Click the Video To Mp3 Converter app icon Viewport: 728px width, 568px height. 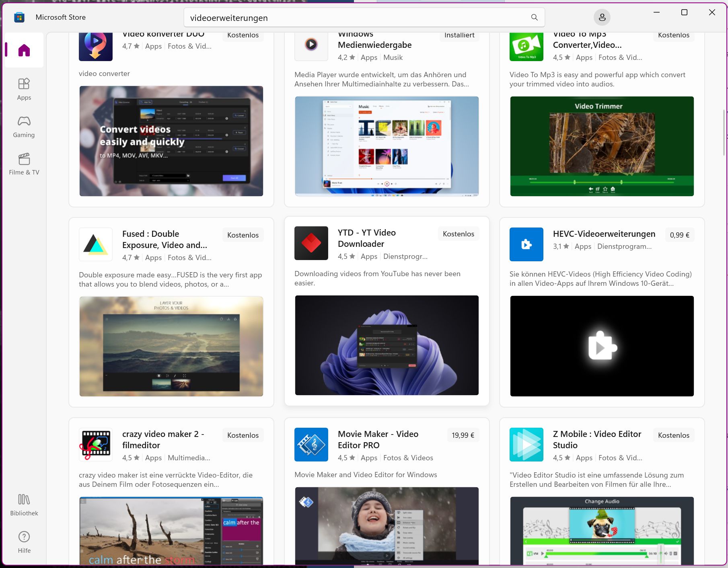click(526, 46)
